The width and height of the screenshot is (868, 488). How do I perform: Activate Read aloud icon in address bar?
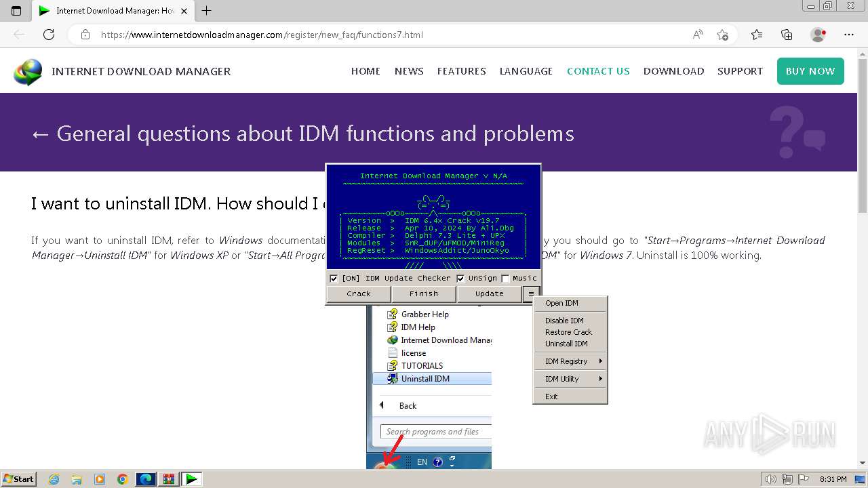point(698,35)
